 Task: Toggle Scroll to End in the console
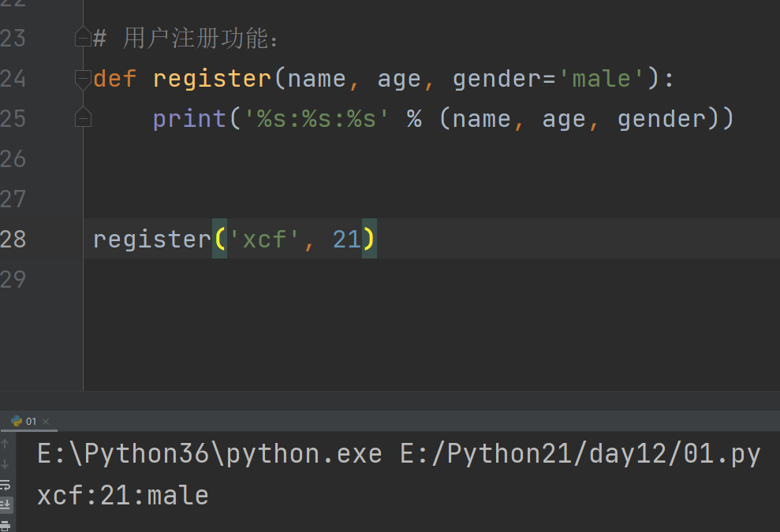[x=6, y=504]
